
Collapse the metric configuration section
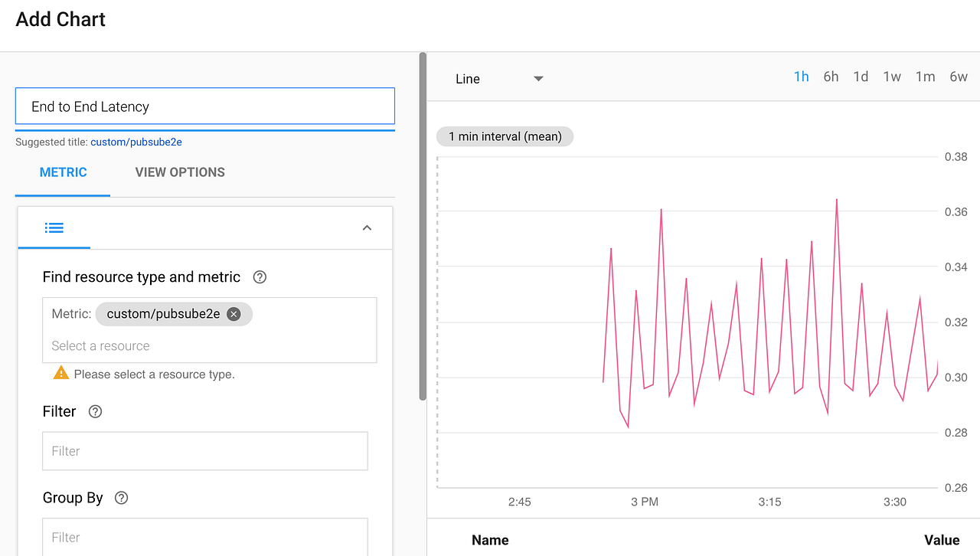tap(367, 227)
